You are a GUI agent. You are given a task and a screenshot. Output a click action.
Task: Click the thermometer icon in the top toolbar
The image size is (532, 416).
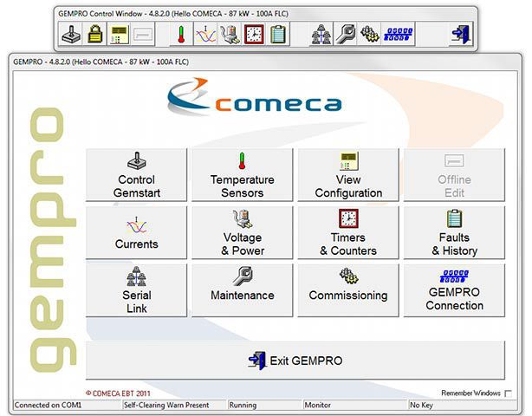(182, 34)
